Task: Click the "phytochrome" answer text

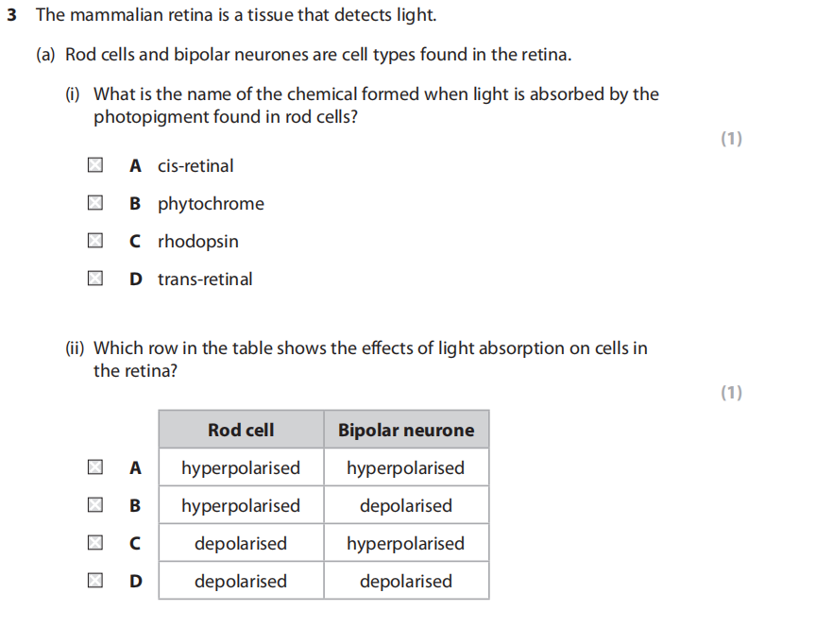Action: pyautogui.click(x=211, y=204)
